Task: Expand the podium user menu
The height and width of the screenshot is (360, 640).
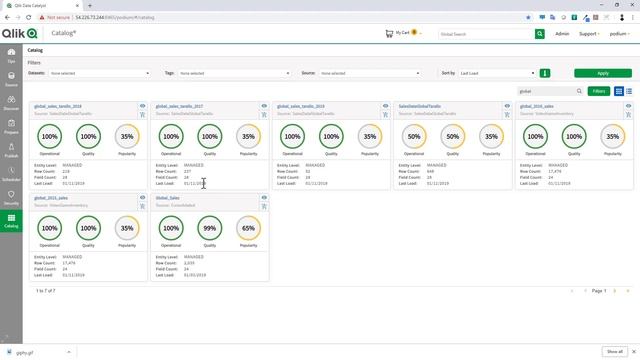Action: point(620,34)
